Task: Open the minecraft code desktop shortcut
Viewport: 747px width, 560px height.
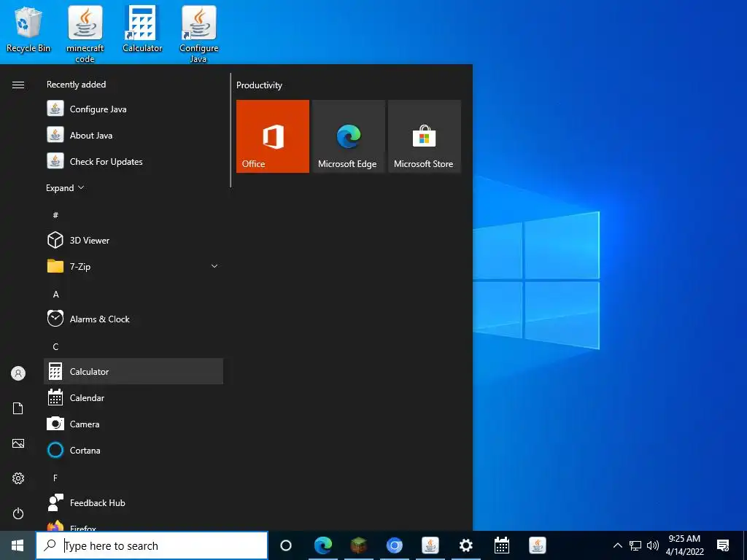Action: [x=85, y=34]
